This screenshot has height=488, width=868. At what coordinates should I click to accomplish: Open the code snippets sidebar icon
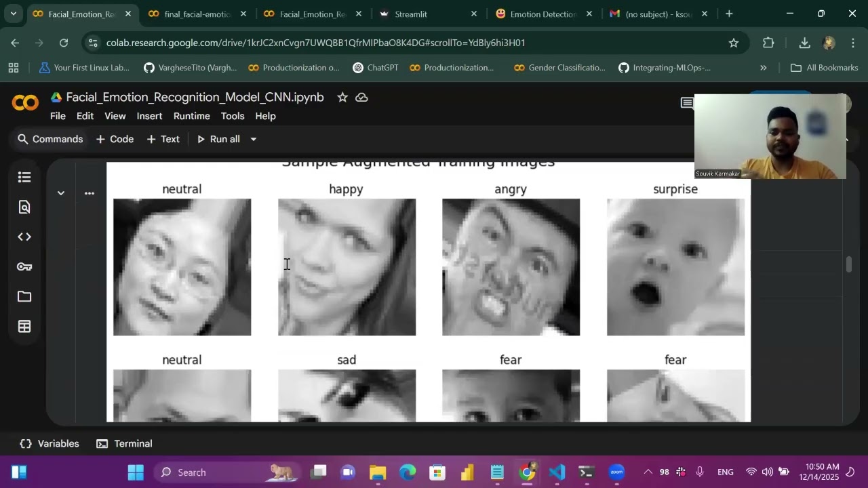(x=24, y=237)
